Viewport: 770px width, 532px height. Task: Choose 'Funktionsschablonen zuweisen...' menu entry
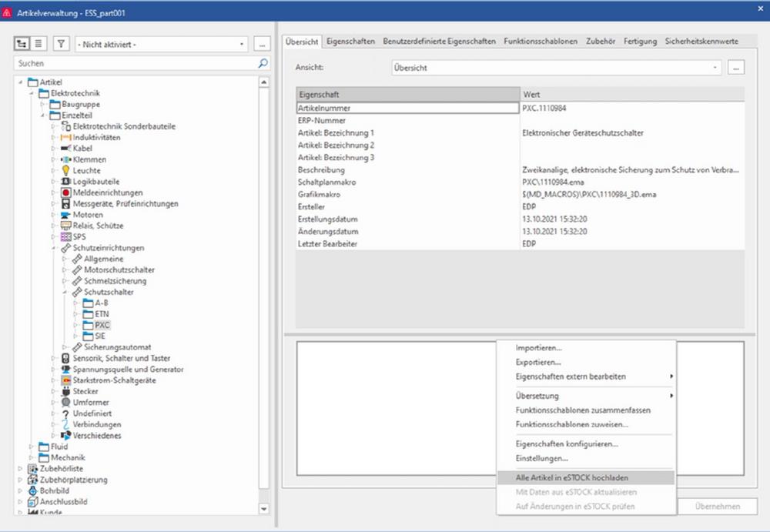coord(586,424)
